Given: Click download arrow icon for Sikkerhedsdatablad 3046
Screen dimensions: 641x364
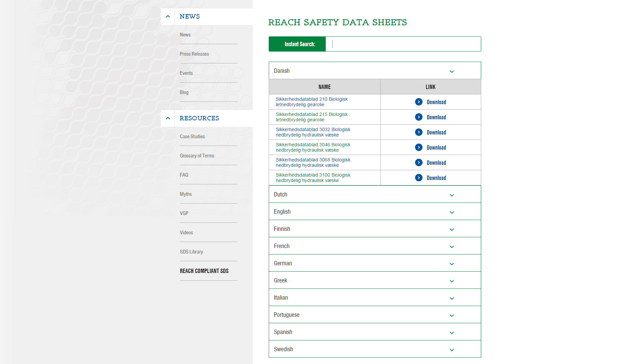Looking at the screenshot, I should click(419, 147).
